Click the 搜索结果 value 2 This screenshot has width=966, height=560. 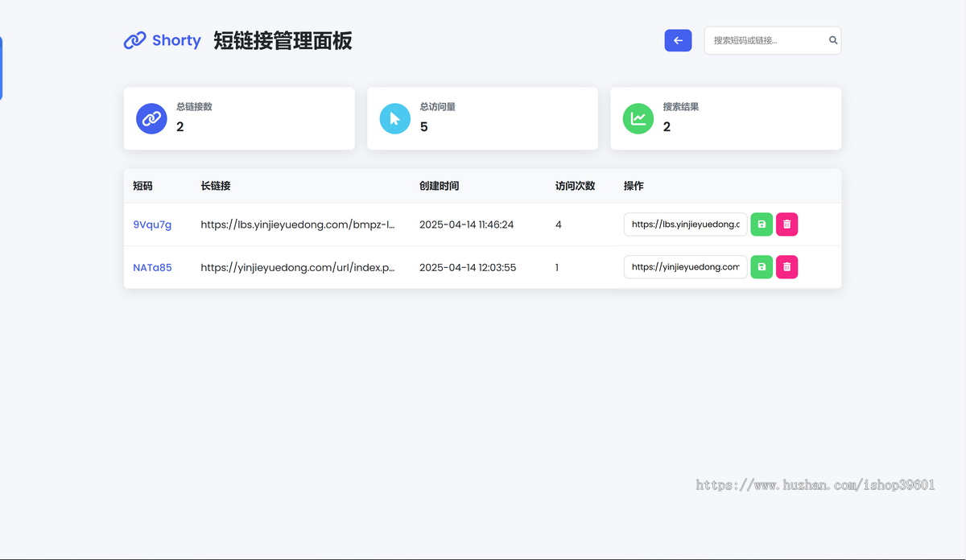(667, 126)
